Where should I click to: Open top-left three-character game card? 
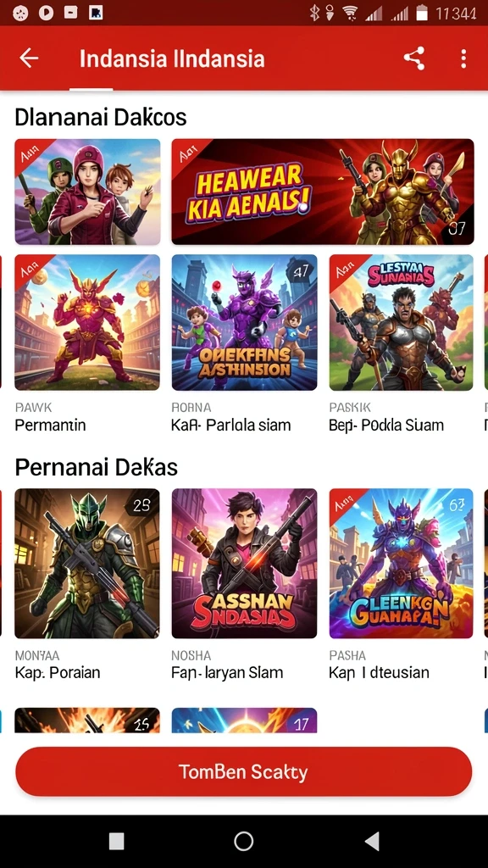coord(87,192)
